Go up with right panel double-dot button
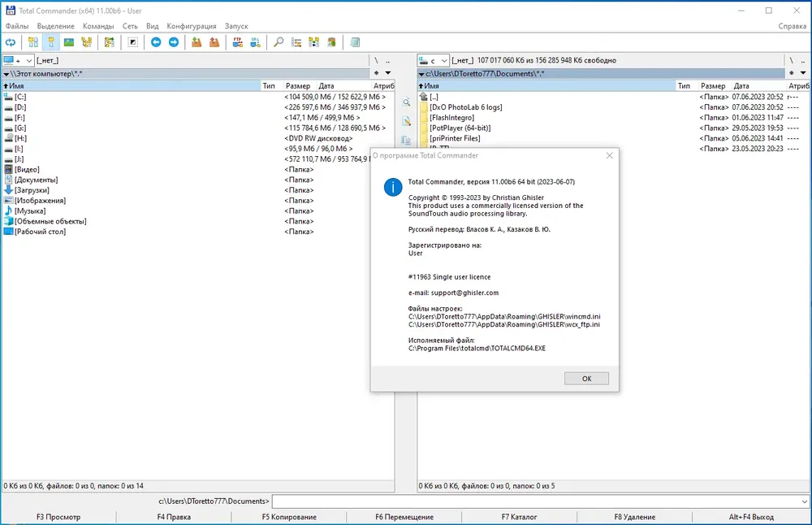812x525 pixels. 803,61
